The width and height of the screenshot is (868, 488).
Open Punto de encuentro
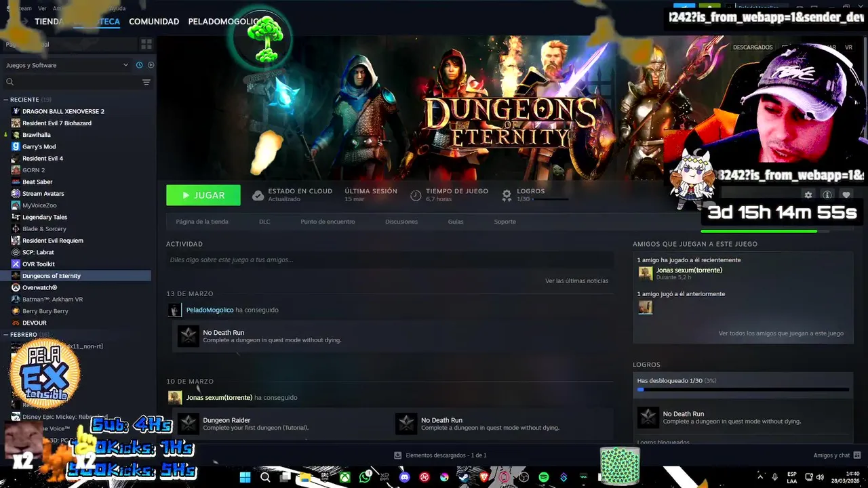pyautogui.click(x=328, y=222)
